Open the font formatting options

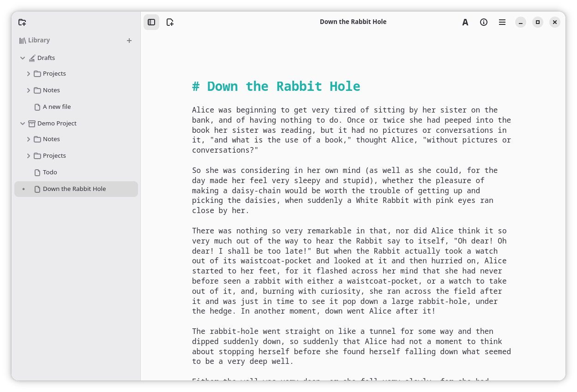click(465, 22)
